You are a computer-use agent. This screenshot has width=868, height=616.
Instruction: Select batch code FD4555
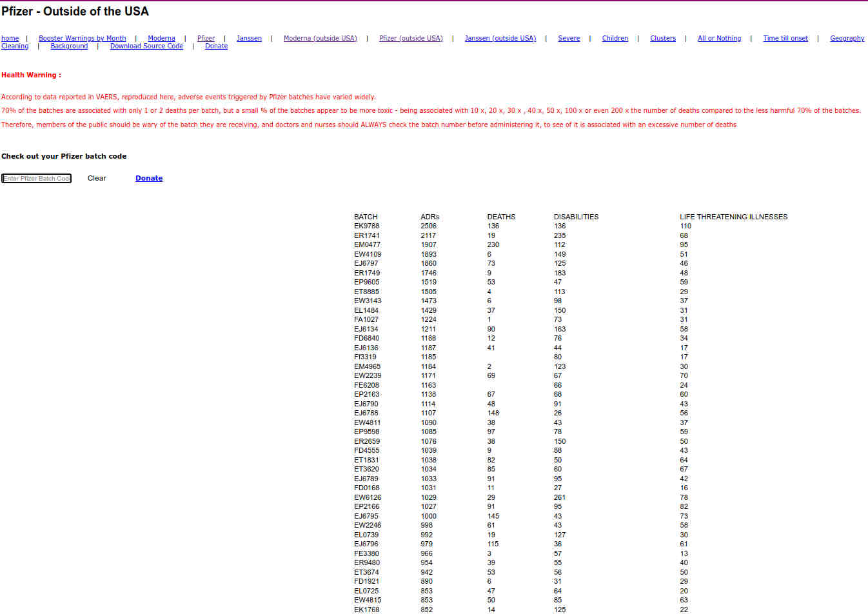pyautogui.click(x=367, y=451)
